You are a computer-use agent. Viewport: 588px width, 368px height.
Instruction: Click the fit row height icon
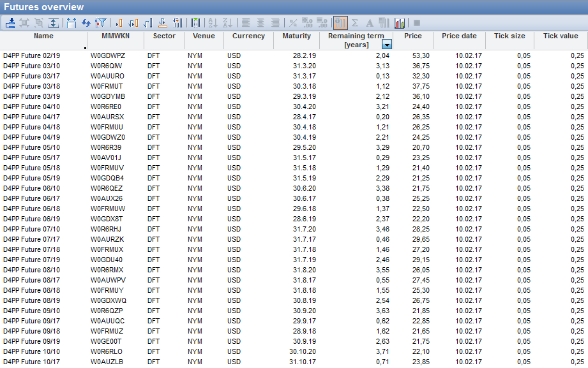pyautogui.click(x=54, y=23)
